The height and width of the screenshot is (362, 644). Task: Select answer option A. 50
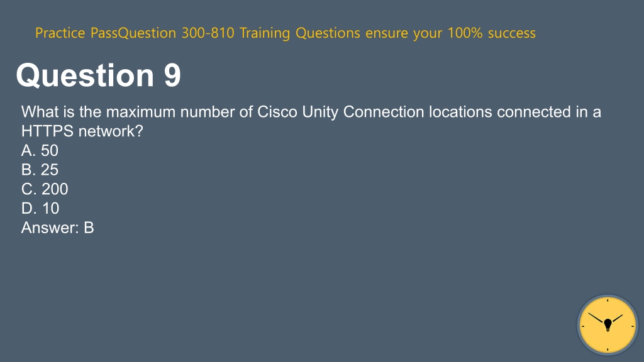(x=40, y=151)
